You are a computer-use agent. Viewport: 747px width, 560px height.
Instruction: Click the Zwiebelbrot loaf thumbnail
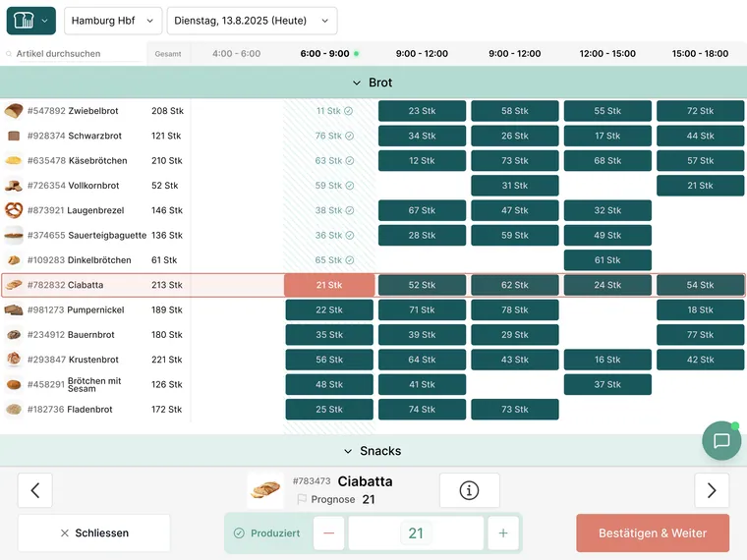[14, 111]
